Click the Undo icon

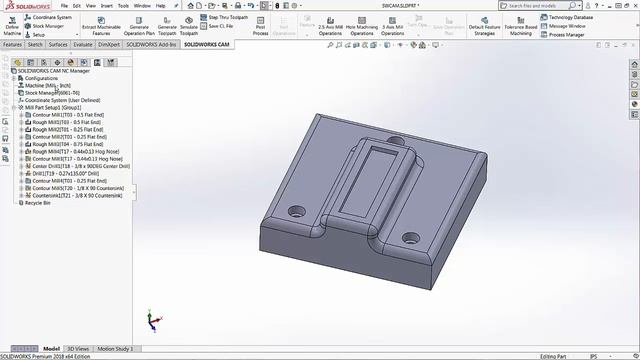point(251,6)
